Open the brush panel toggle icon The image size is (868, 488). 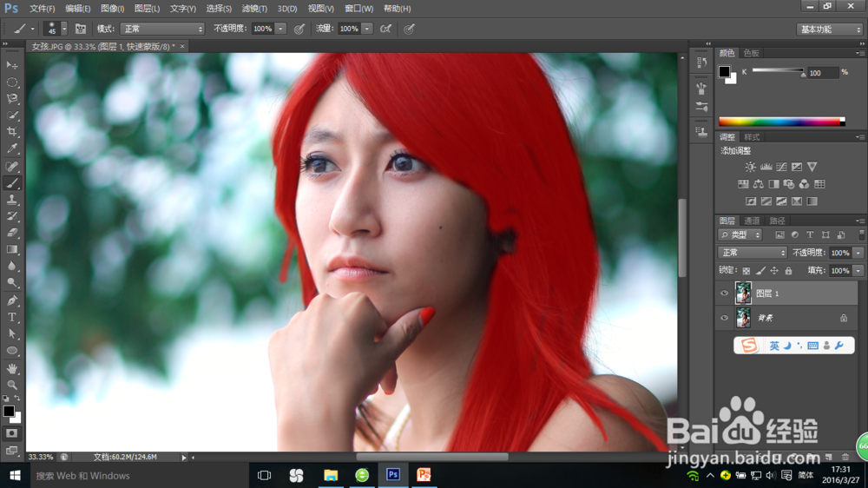point(81,29)
